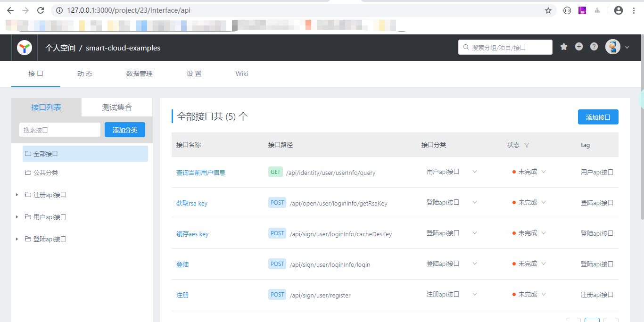
Task: Click the 用户api接口 tag cell
Action: tap(597, 172)
